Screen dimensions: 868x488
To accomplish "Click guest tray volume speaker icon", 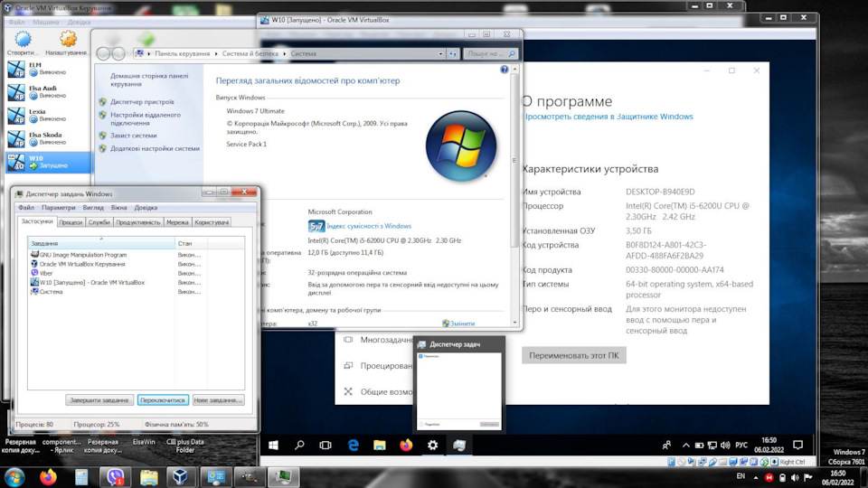I will coord(725,445).
